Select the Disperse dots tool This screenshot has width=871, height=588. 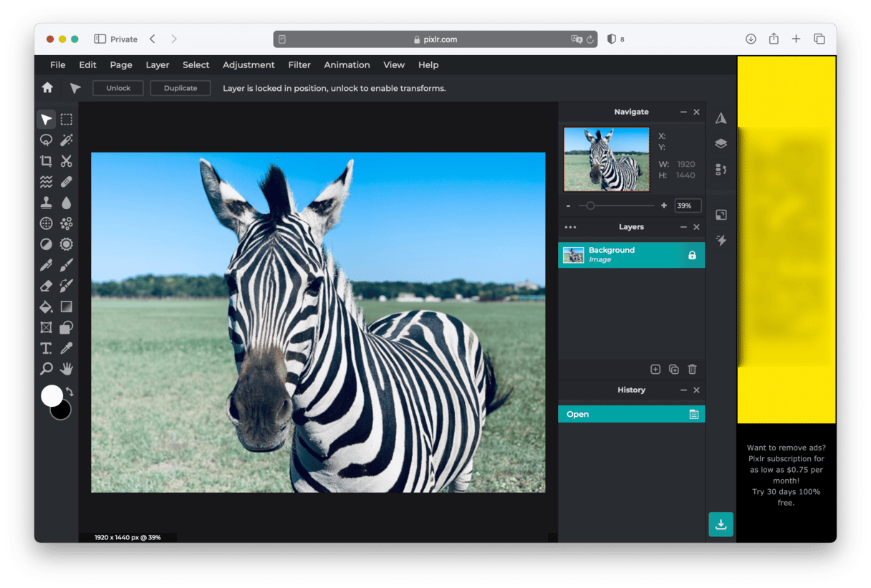tap(67, 223)
